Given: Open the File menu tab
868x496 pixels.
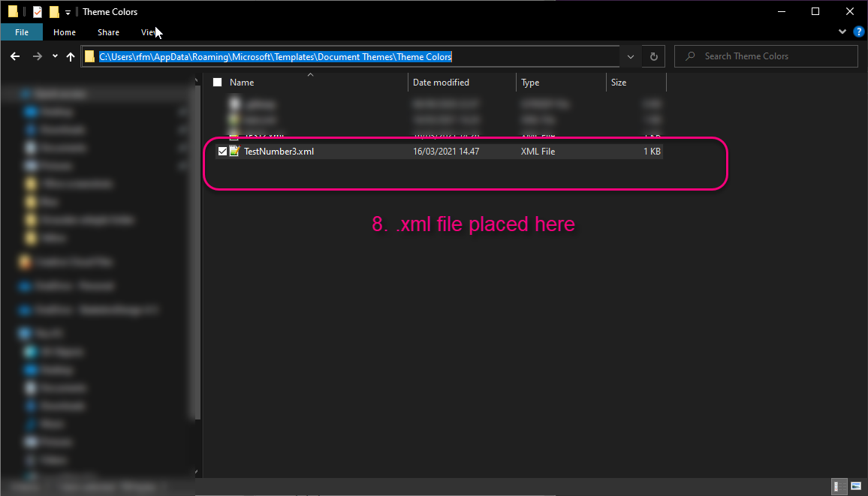Looking at the screenshot, I should coord(22,32).
